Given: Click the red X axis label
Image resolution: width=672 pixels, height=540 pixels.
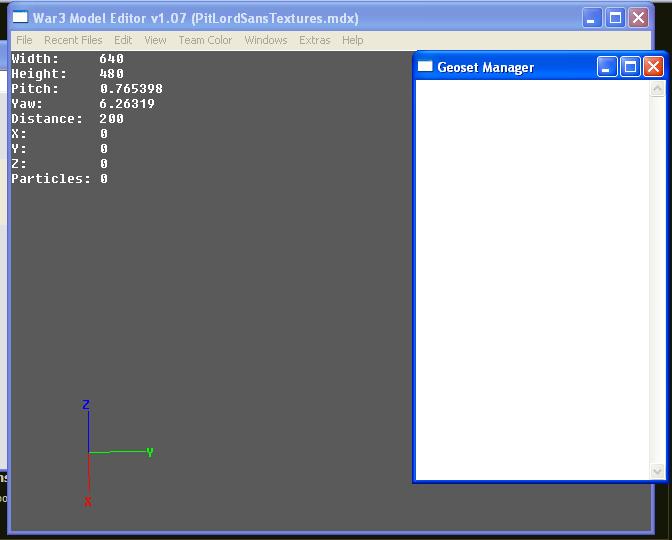Looking at the screenshot, I should coord(88,501).
